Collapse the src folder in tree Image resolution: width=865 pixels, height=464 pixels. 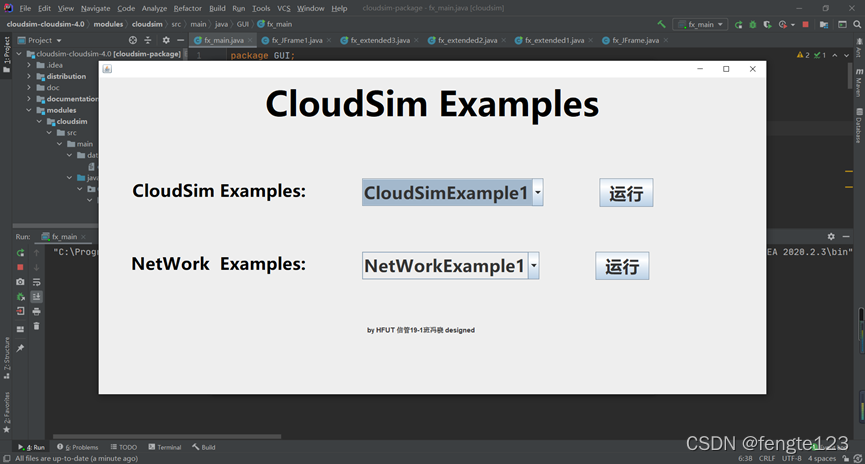click(x=49, y=133)
